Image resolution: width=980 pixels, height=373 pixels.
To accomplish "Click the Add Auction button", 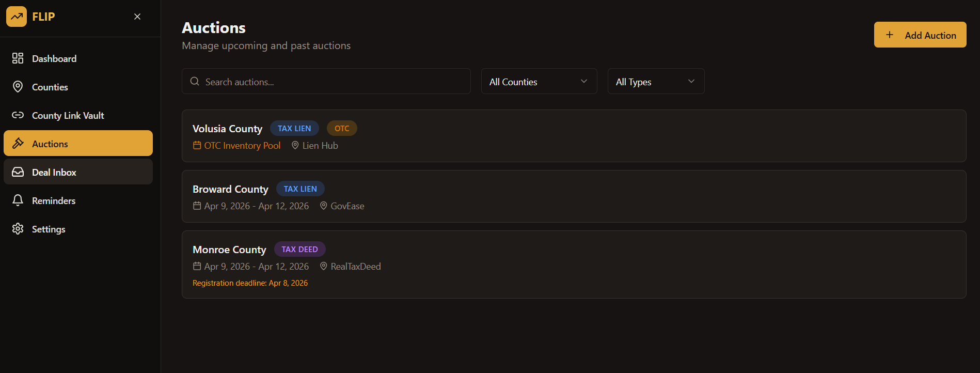I will (920, 35).
